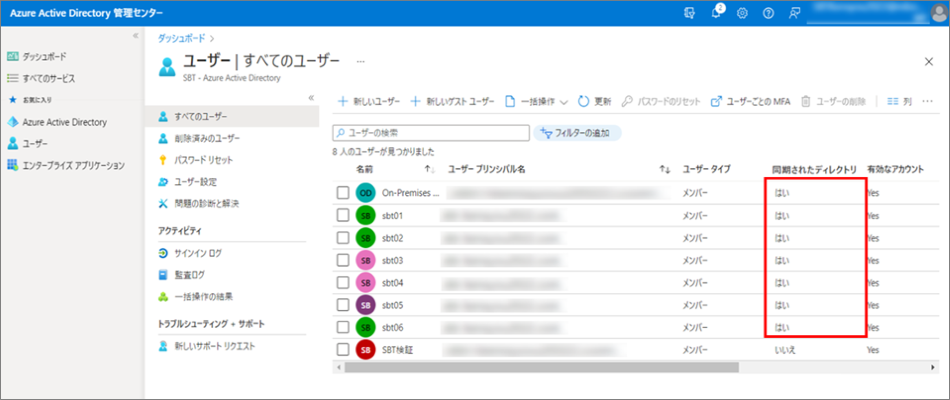Open toolbar overflow ellipsis after 列
Viewport: 950px width, 400px height.
[x=926, y=102]
